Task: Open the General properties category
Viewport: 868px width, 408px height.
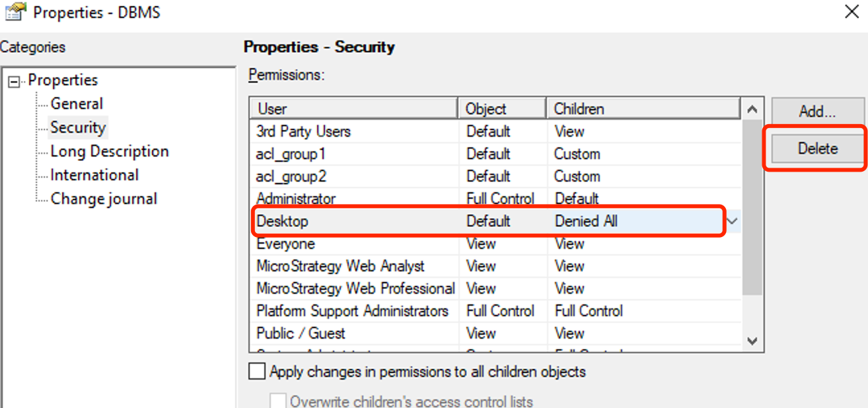Action: (77, 103)
